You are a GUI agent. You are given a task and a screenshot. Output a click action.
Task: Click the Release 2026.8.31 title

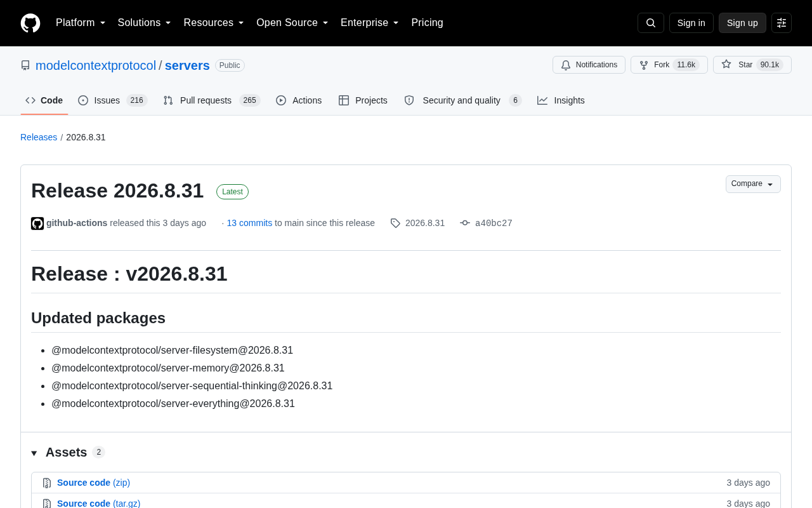pos(117,190)
